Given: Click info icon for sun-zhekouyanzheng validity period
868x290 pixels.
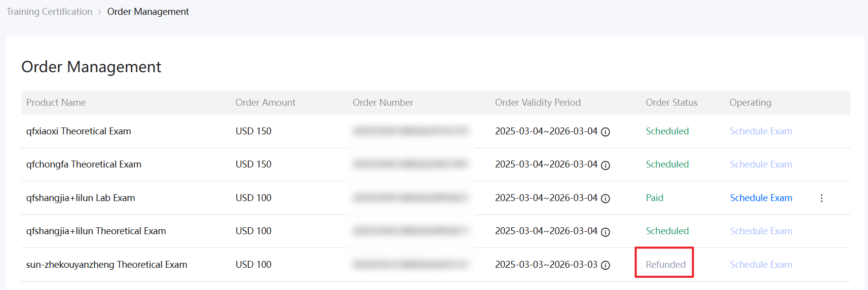Looking at the screenshot, I should (x=605, y=265).
